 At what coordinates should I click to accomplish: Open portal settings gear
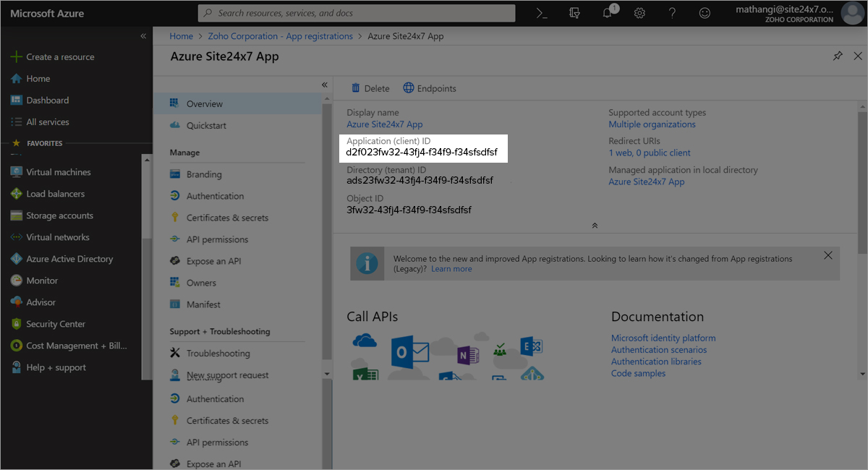tap(639, 13)
